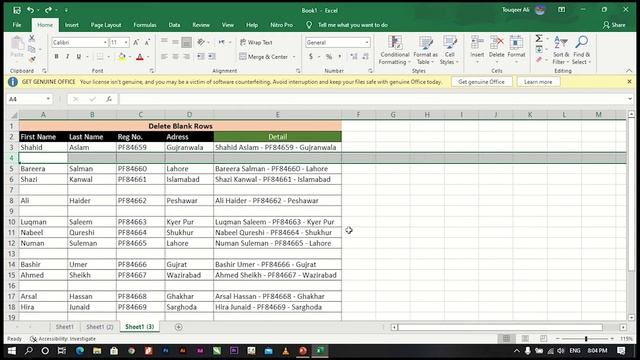640x360 pixels.
Task: Open fill color dropdown arrow
Action: 129,57
